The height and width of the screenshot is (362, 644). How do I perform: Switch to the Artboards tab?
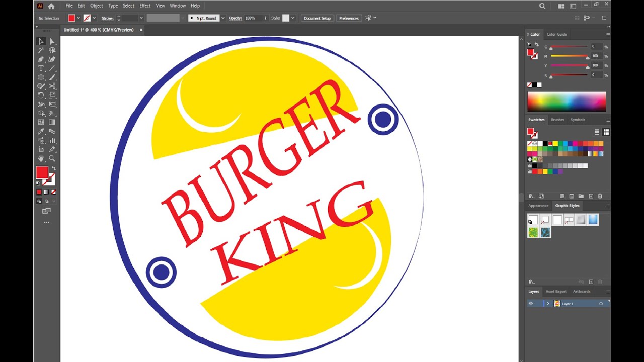(x=582, y=292)
